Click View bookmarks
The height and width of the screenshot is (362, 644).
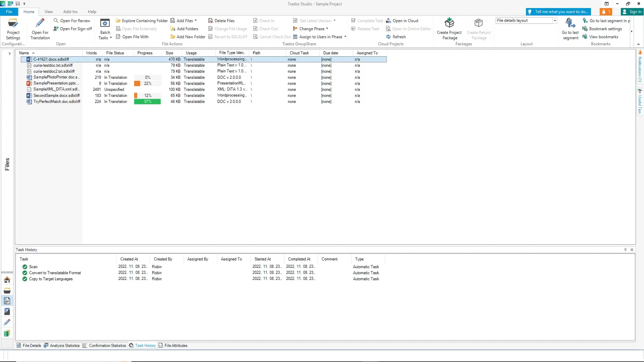coord(600,37)
